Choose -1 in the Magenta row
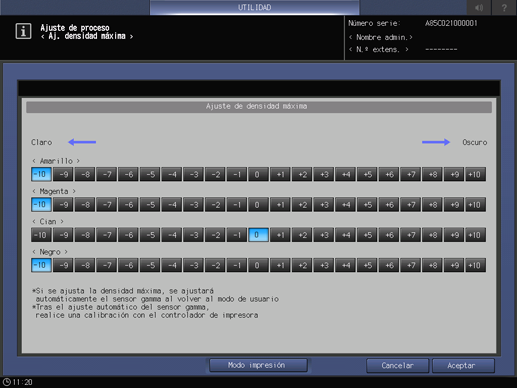The width and height of the screenshot is (517, 388). point(237,205)
